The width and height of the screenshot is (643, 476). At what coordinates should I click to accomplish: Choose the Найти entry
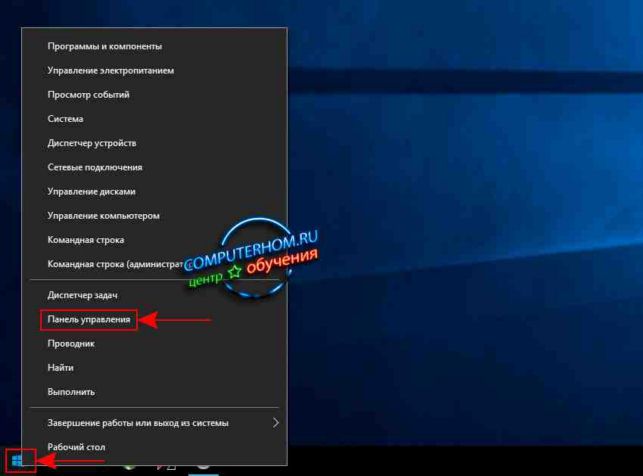coord(154,368)
